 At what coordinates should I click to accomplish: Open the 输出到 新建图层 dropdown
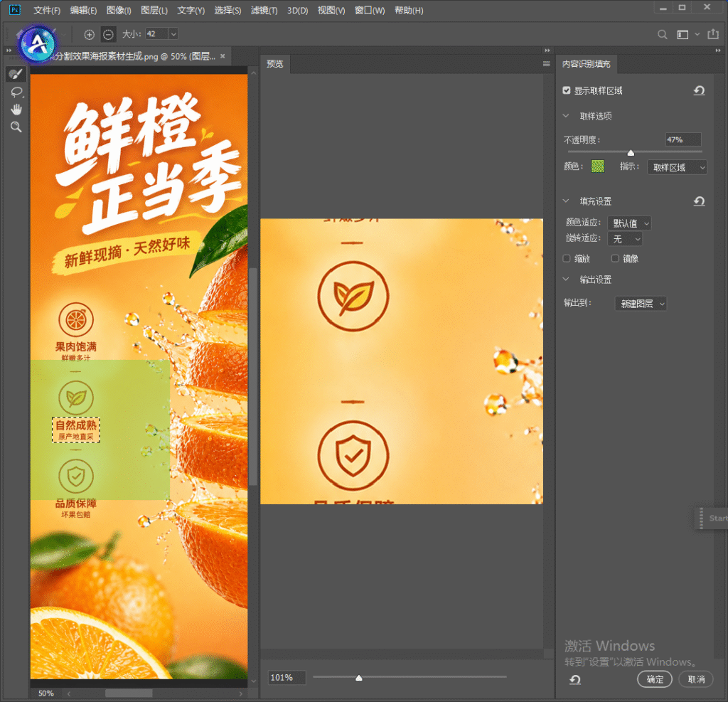(641, 304)
